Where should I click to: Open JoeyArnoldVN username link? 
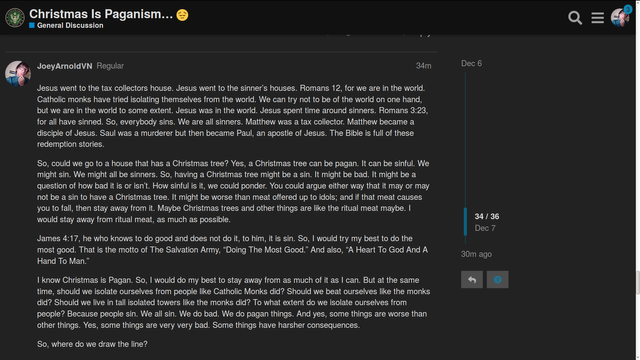coord(64,66)
